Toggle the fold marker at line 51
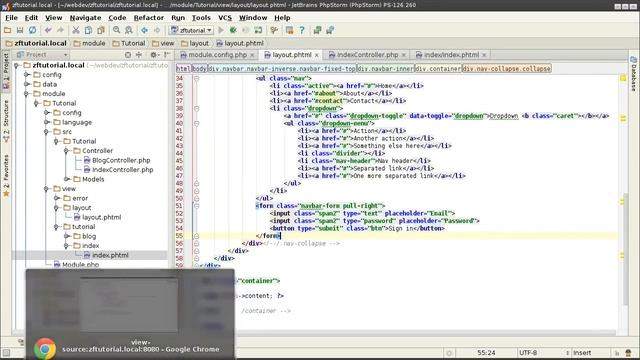The width and height of the screenshot is (640, 360). tap(196, 206)
